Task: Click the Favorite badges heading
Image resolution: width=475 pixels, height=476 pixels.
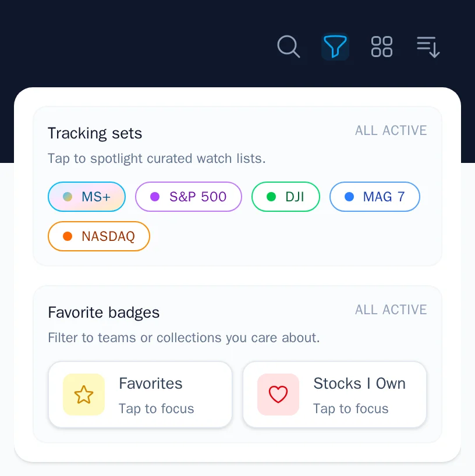Action: pyautogui.click(x=103, y=312)
